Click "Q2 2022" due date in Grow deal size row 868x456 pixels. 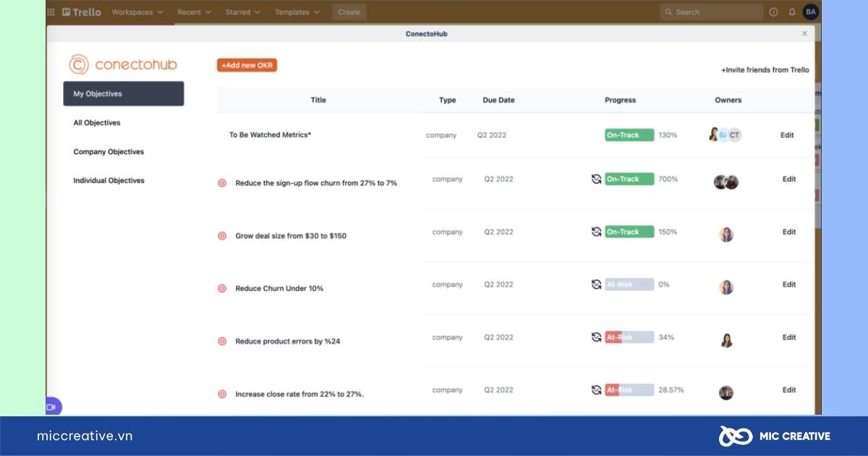click(x=498, y=232)
